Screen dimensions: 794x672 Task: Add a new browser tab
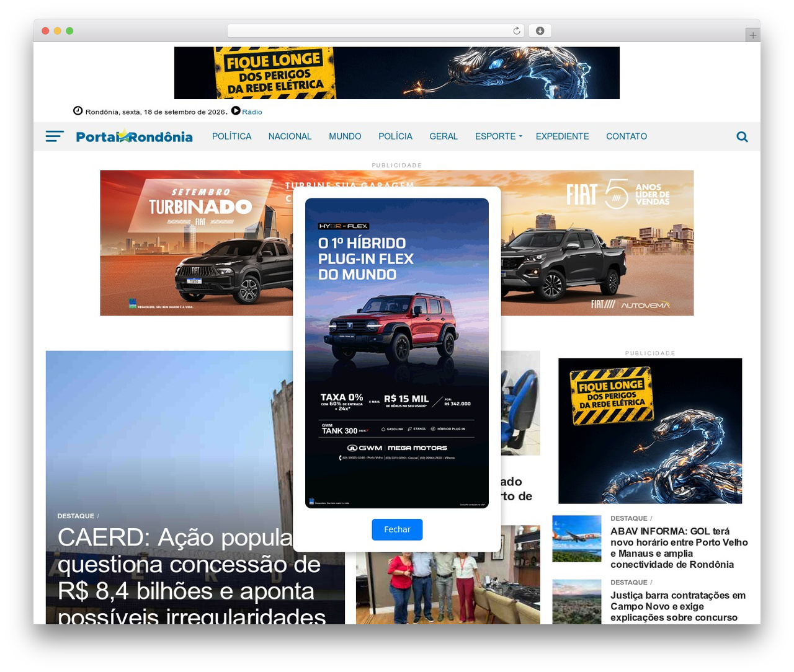[753, 35]
